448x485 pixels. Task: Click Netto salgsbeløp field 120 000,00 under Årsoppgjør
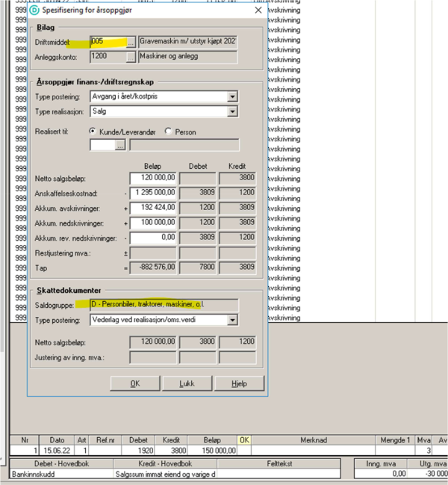pyautogui.click(x=153, y=179)
